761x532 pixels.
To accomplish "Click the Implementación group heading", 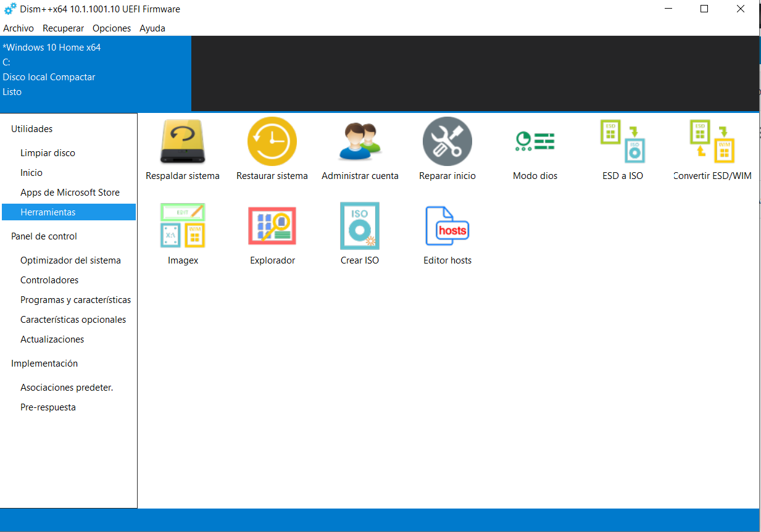I will [x=44, y=364].
